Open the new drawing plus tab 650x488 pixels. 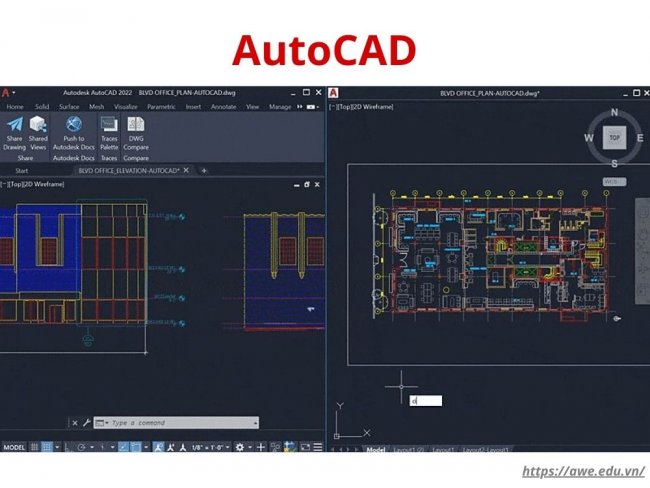[204, 170]
